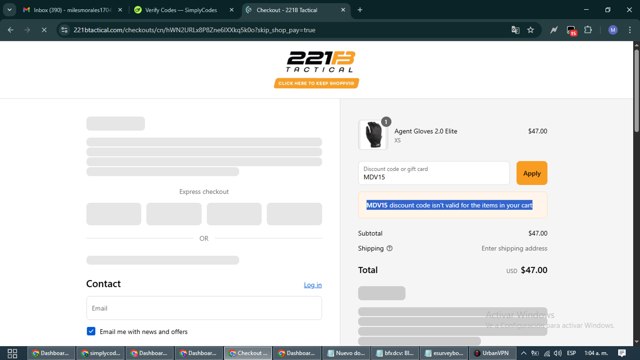This screenshot has height=360, width=640.
Task: Click here to keep shopping banner
Action: [x=316, y=83]
